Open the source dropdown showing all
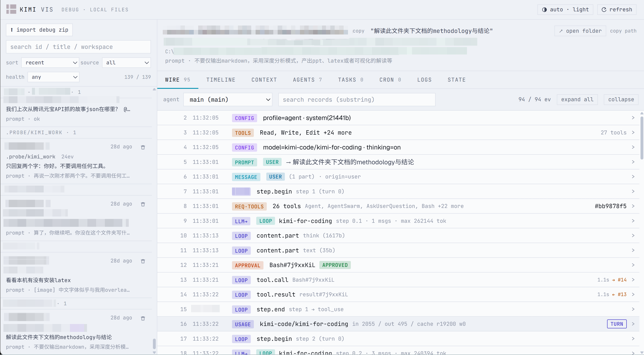644x355 pixels. coord(126,62)
